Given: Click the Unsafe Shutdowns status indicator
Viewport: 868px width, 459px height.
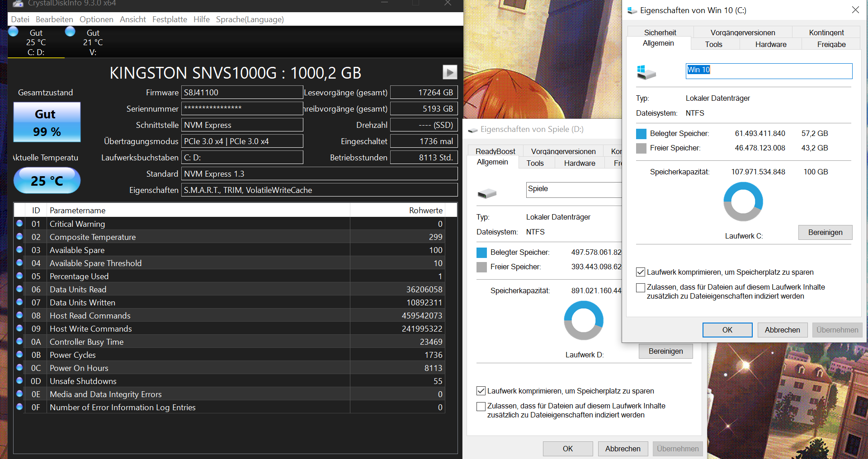Looking at the screenshot, I should (x=19, y=380).
